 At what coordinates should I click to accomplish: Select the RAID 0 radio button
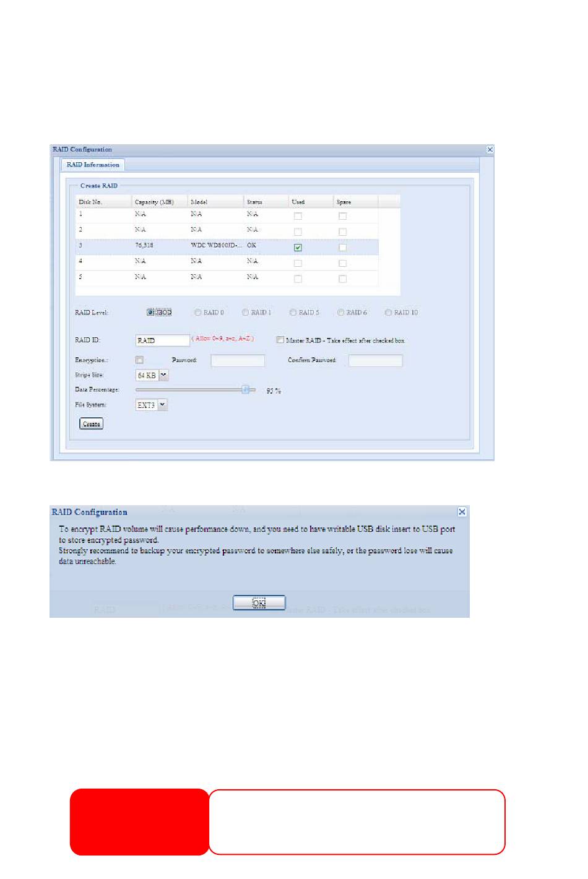(x=198, y=313)
